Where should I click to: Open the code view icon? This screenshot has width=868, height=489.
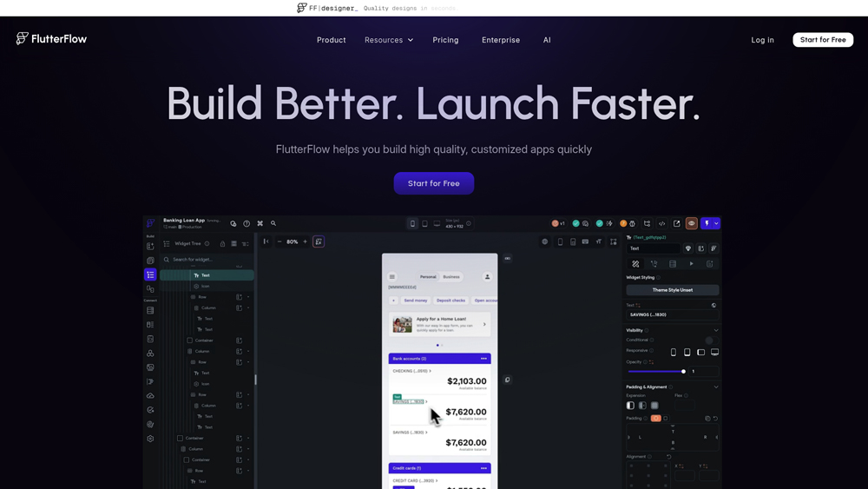point(661,224)
